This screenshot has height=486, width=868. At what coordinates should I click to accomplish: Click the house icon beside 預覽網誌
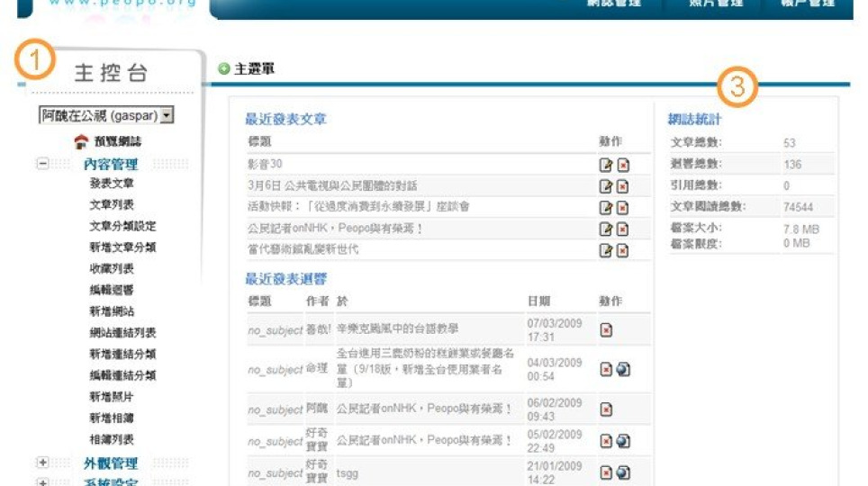pyautogui.click(x=81, y=141)
